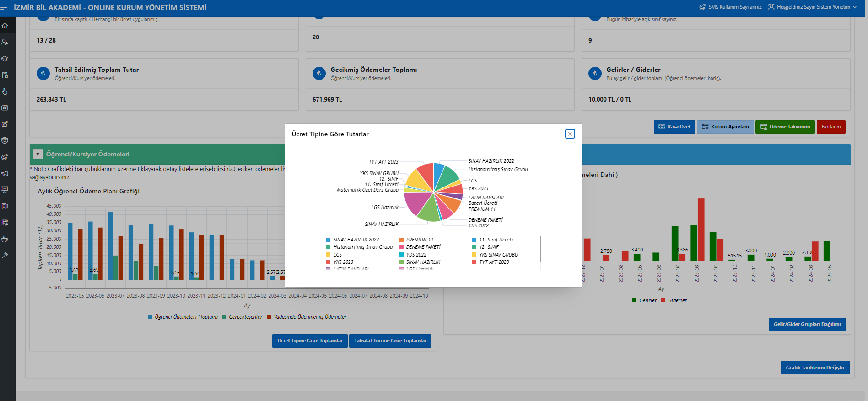Expand the Hoşgeldiniz Sayın Sistem Yönetim dropdown
The width and height of the screenshot is (868, 401).
[812, 7]
